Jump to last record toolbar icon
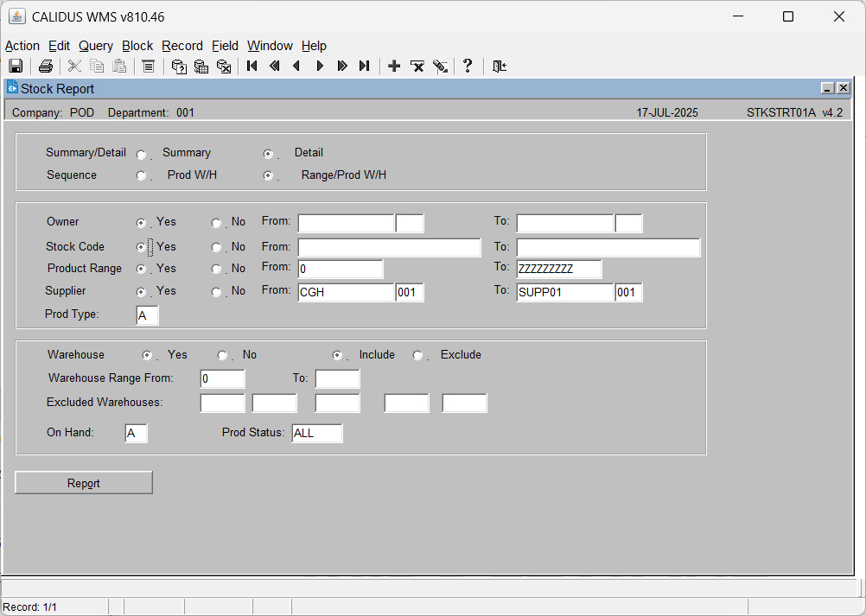Viewport: 866px width, 616px height. coord(364,67)
